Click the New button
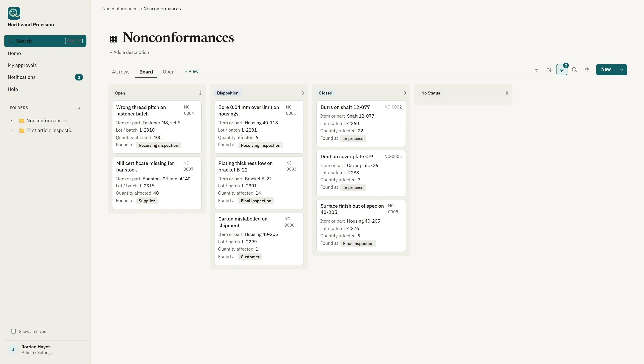 [x=606, y=70]
